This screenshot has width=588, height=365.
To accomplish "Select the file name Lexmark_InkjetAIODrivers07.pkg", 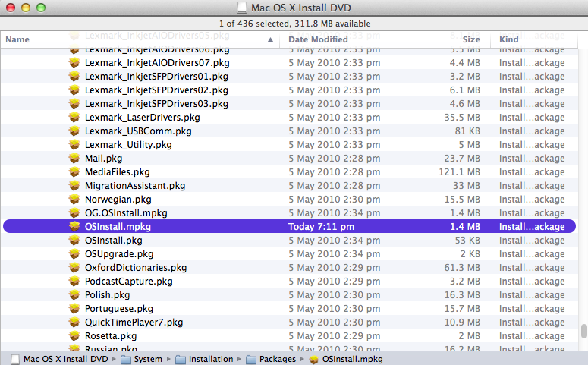I will (157, 63).
